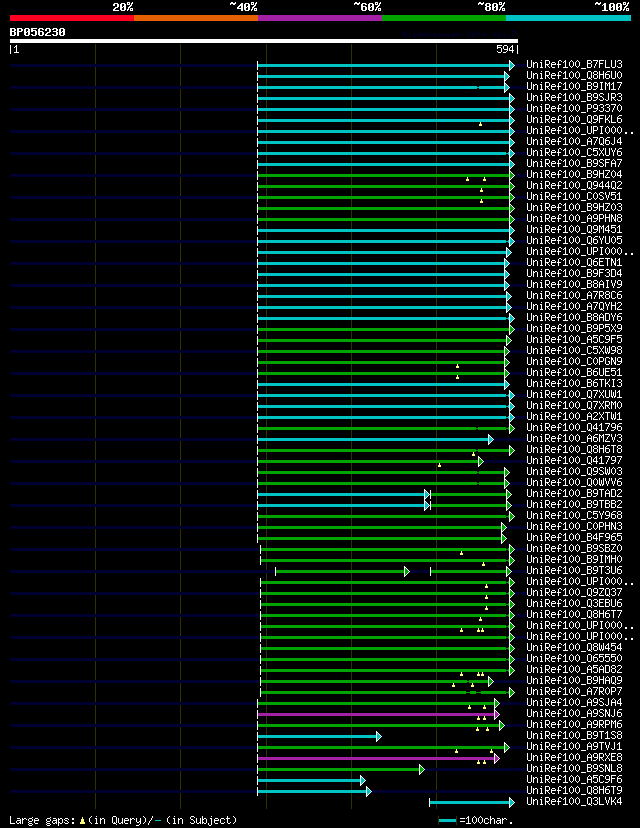Image resolution: width=640 pixels, height=828 pixels.
Task: Select the UniRef100_Q944Q2 label
Action: point(575,185)
